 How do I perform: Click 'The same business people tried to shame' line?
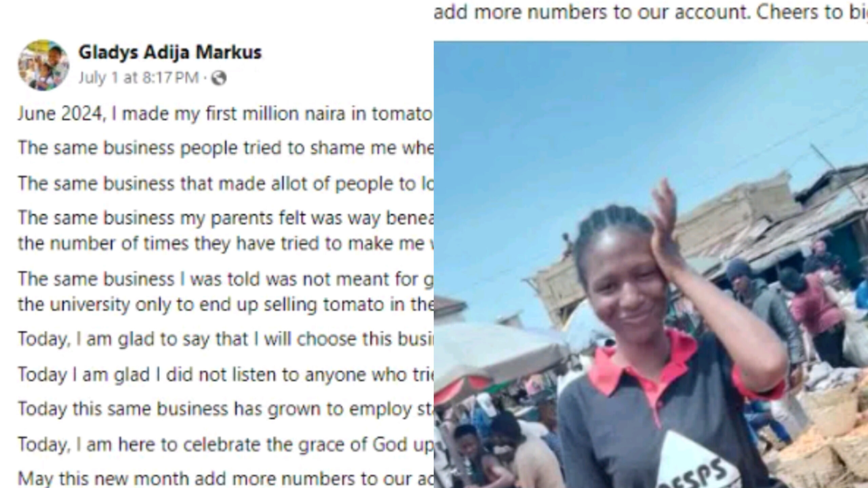225,148
